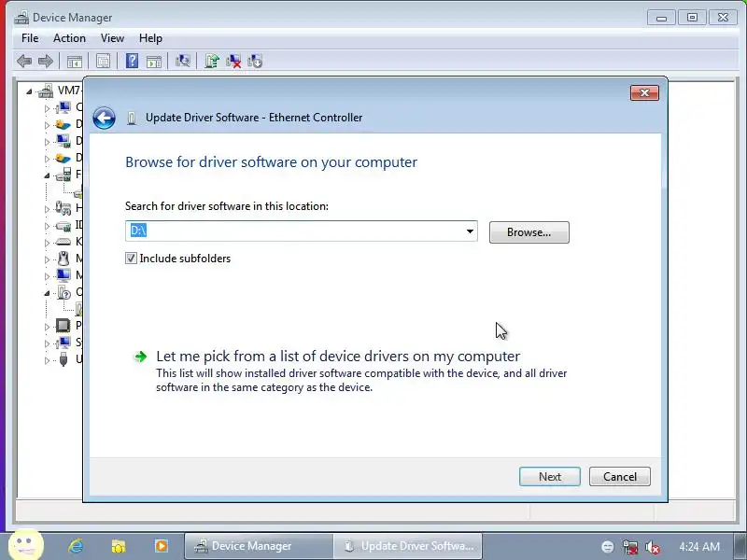Image resolution: width=747 pixels, height=560 pixels.
Task: Expand the Display adapters tree node
Action: click(x=47, y=142)
